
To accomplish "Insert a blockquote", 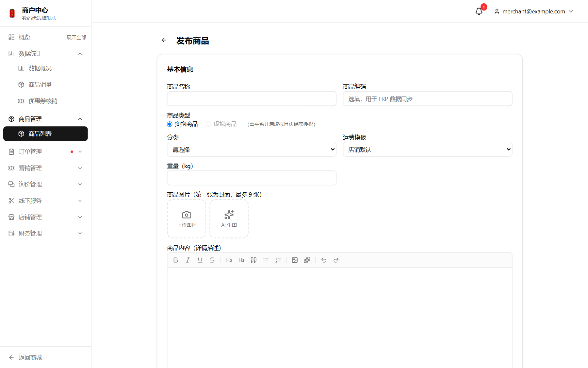I will pyautogui.click(x=253, y=260).
